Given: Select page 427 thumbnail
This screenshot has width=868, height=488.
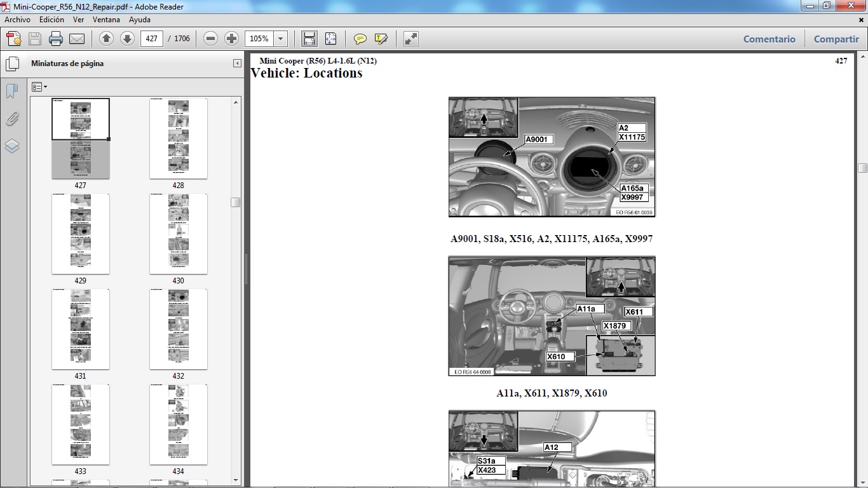Looking at the screenshot, I should click(x=80, y=139).
